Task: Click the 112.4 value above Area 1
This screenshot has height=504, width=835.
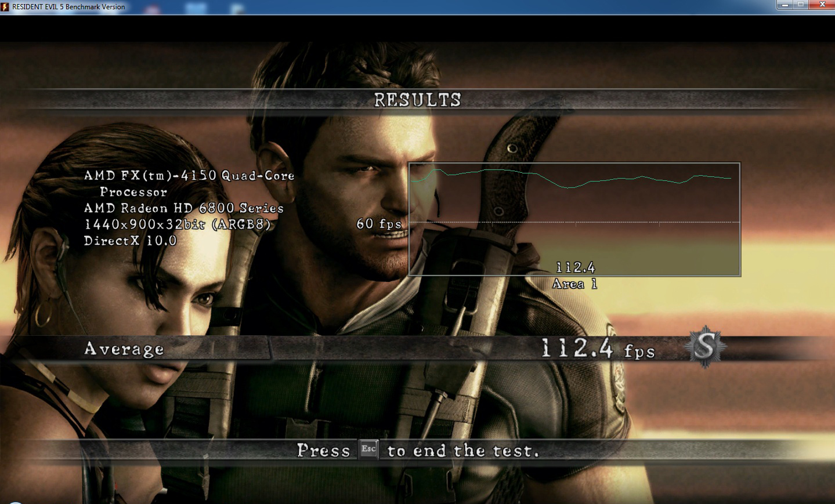Action: tap(576, 267)
